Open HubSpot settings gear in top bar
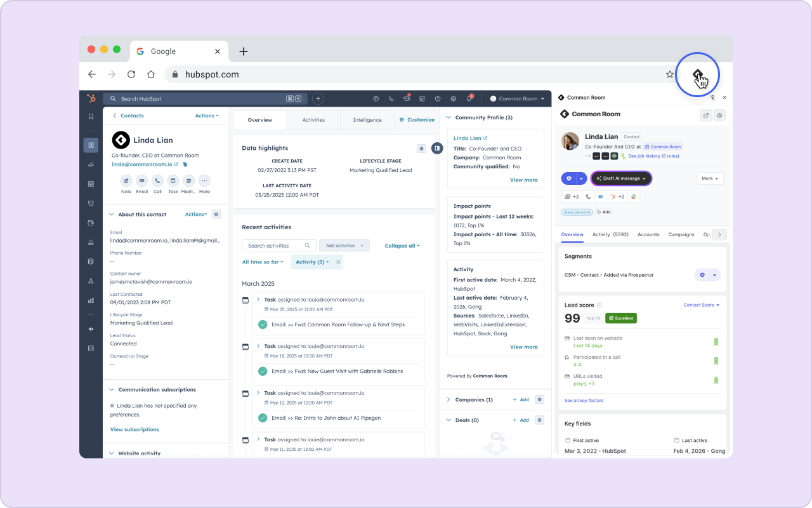Viewport: 812px width, 508px height. 453,98
